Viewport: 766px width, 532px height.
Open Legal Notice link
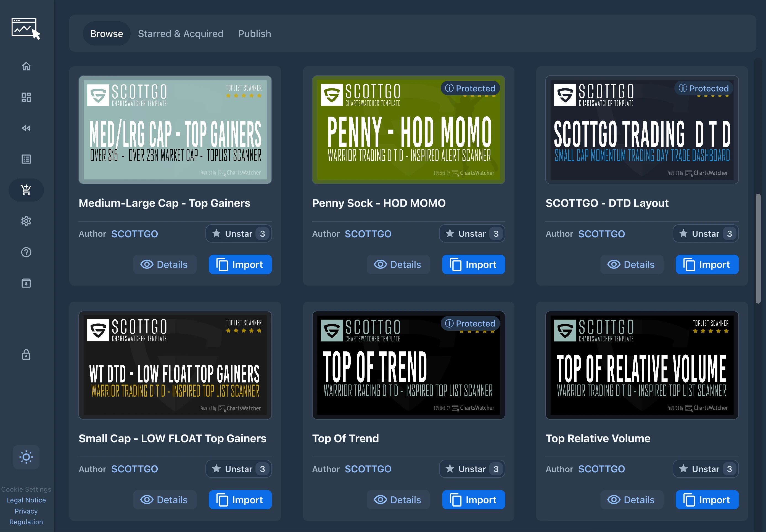[26, 500]
